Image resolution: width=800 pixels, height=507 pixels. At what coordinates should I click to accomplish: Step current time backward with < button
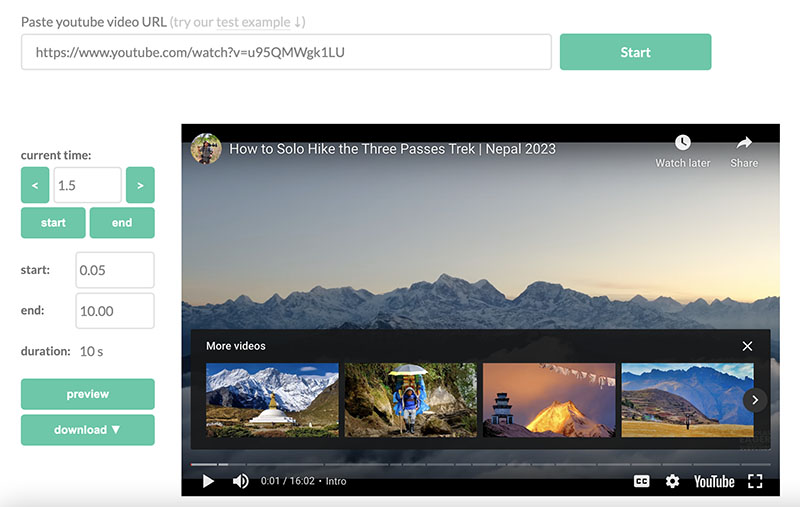tap(35, 185)
